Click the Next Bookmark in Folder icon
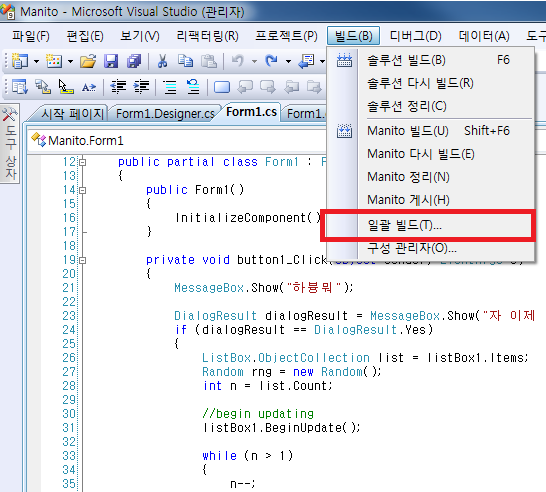 click(x=314, y=87)
